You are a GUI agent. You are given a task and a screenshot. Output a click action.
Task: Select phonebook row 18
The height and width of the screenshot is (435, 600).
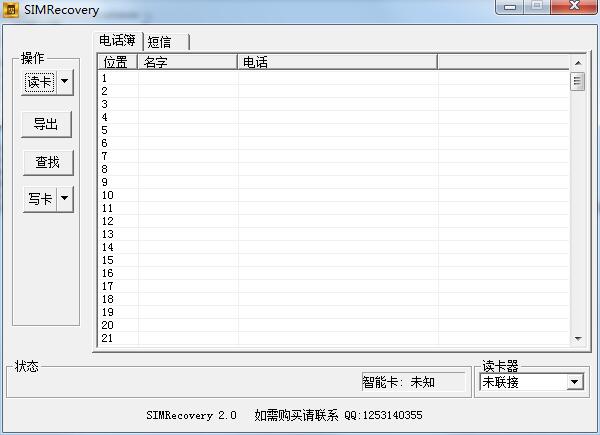pyautogui.click(x=334, y=300)
